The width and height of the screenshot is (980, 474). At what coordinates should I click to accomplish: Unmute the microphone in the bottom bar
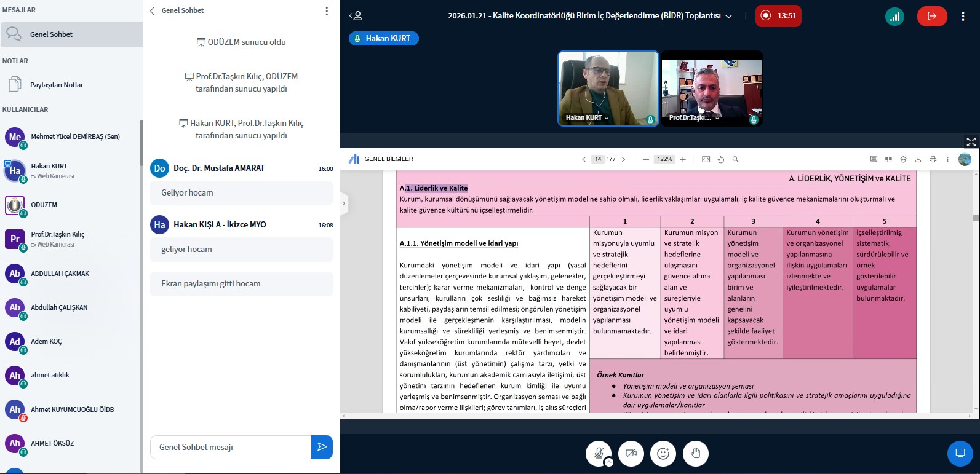point(598,453)
